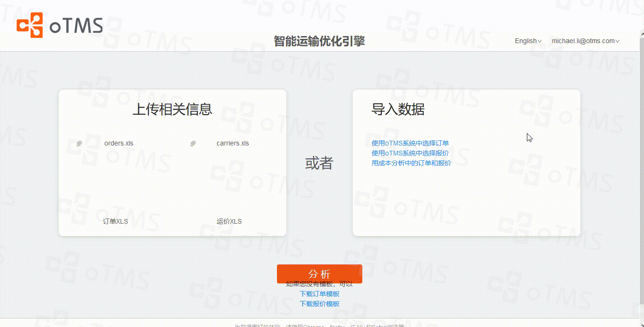This screenshot has height=327, width=644.
Task: Click the 运价XLS upload label
Action: point(229,221)
